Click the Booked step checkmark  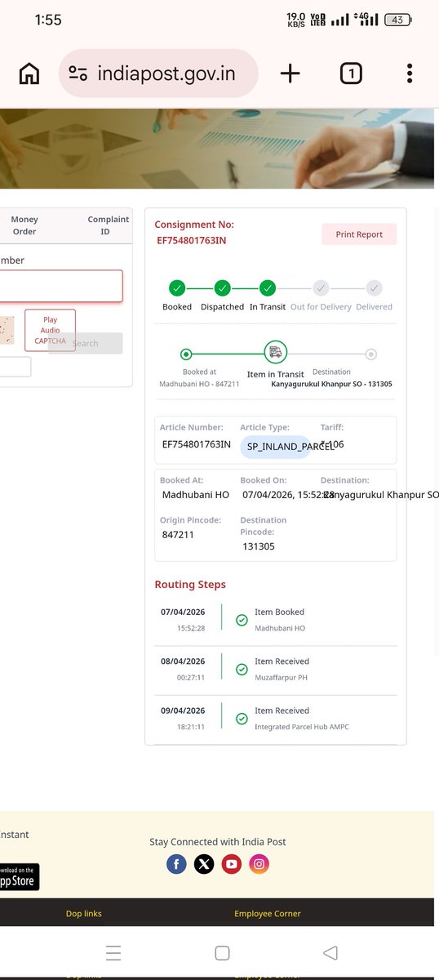tap(177, 287)
